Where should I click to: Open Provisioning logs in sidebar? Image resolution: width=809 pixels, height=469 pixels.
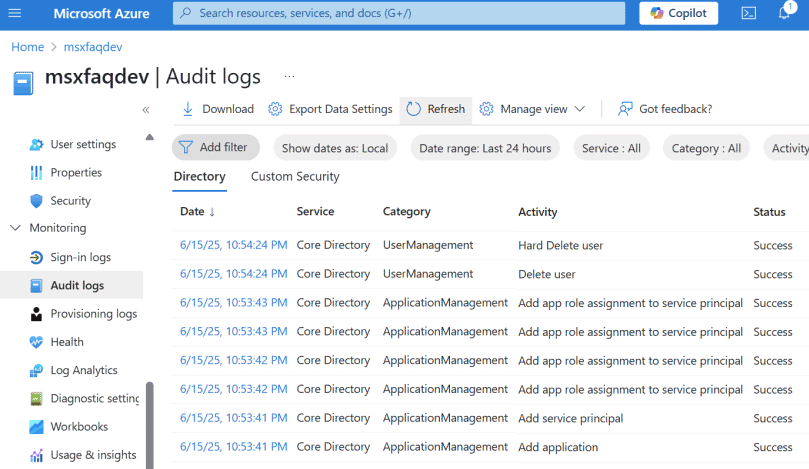tap(93, 314)
